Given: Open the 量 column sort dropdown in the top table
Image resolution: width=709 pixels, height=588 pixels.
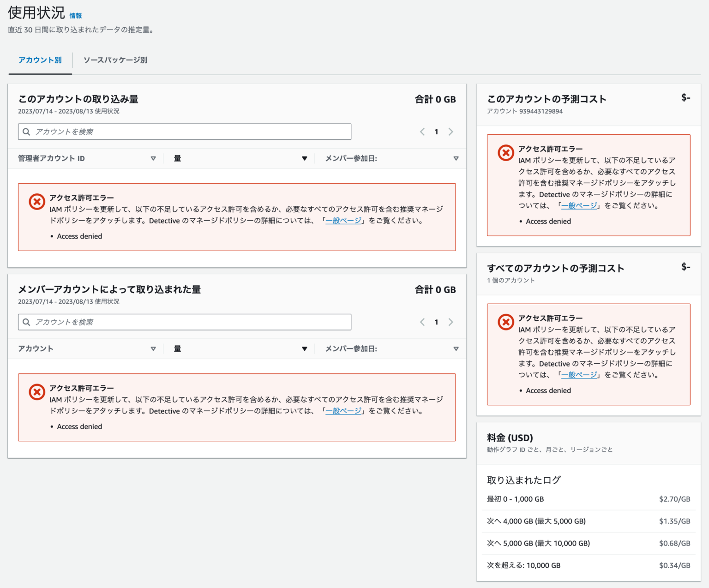Looking at the screenshot, I should 305,158.
